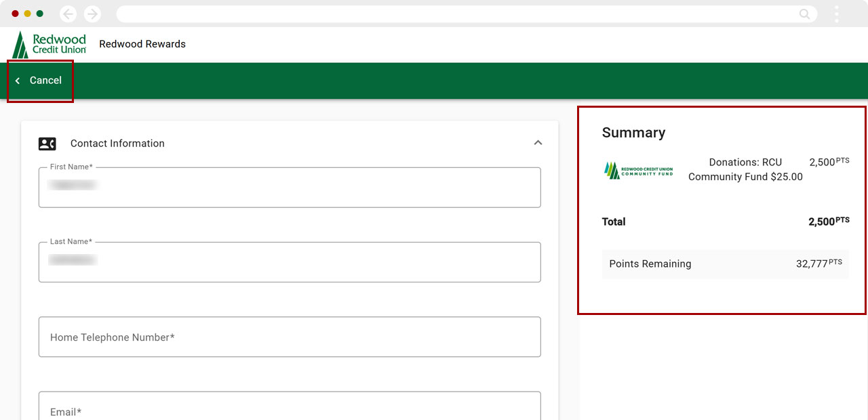Click the Redwood Rewards title
The height and width of the screenshot is (420, 868).
142,44
